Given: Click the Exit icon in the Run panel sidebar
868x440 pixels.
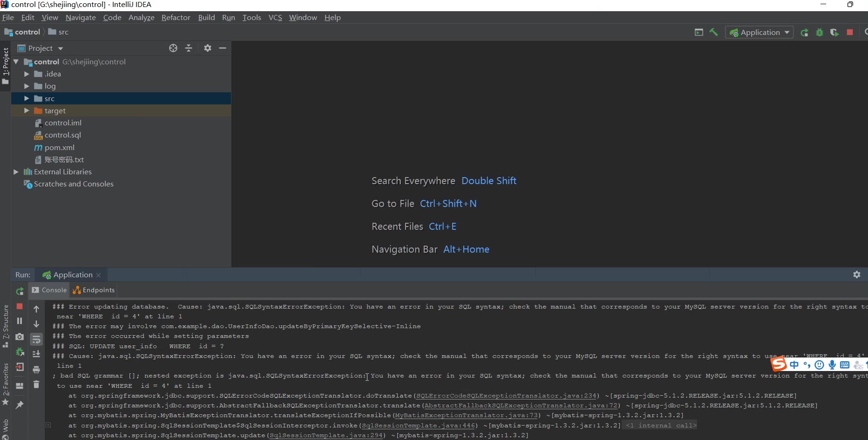Looking at the screenshot, I should (x=20, y=367).
